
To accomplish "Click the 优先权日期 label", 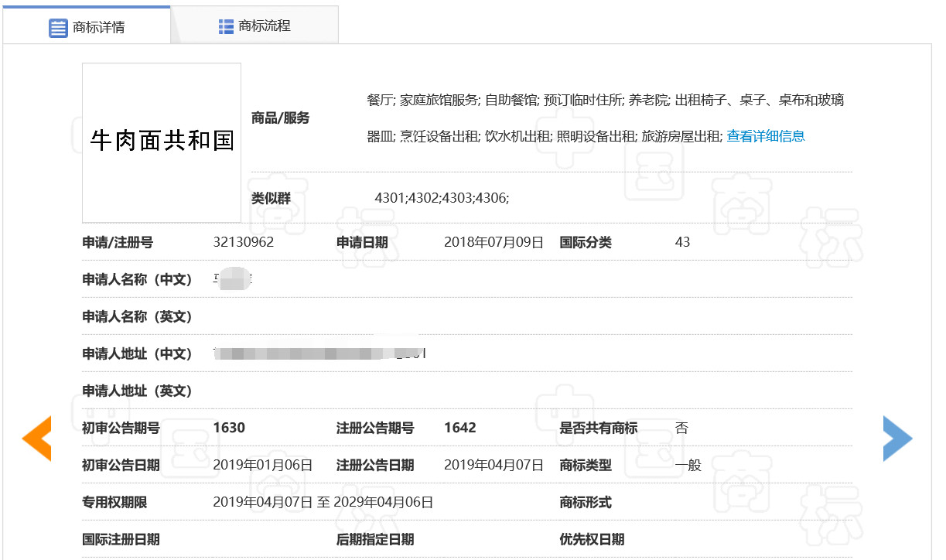I will pyautogui.click(x=592, y=539).
